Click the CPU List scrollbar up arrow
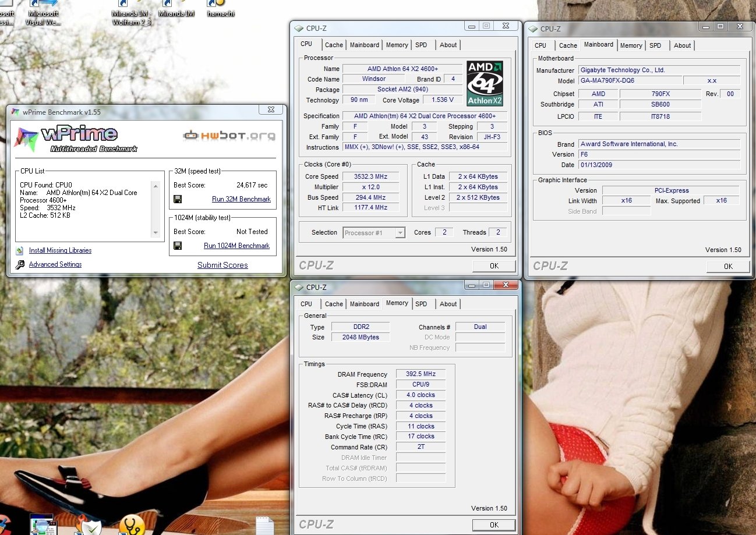The width and height of the screenshot is (756, 535). [x=156, y=187]
